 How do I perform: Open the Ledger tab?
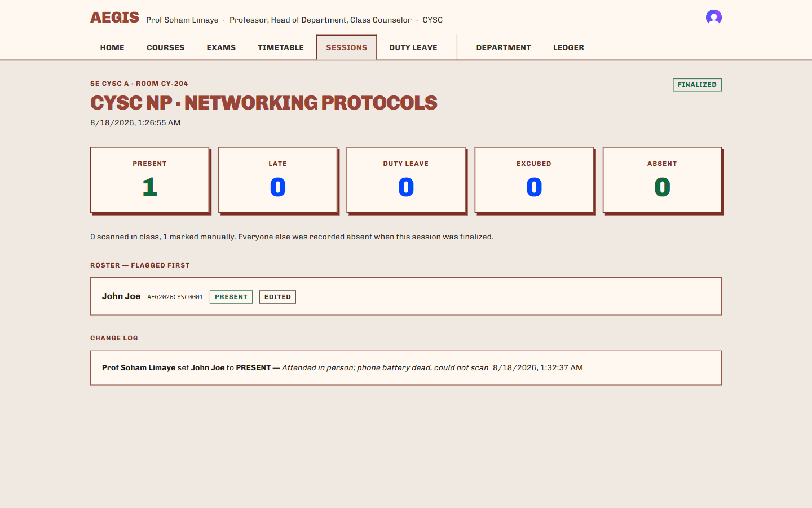(568, 47)
